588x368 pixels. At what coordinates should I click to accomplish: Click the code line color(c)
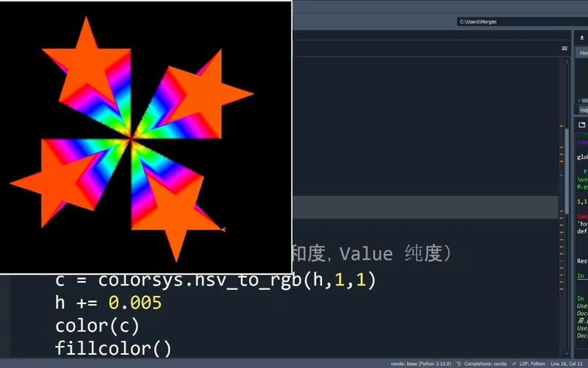click(97, 325)
